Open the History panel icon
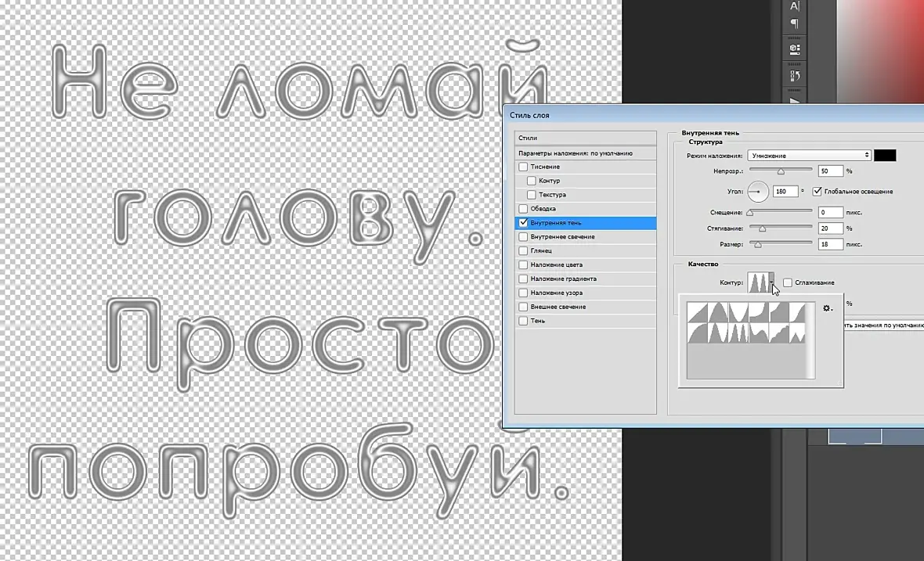Viewport: 924px width, 561px height. point(794,75)
